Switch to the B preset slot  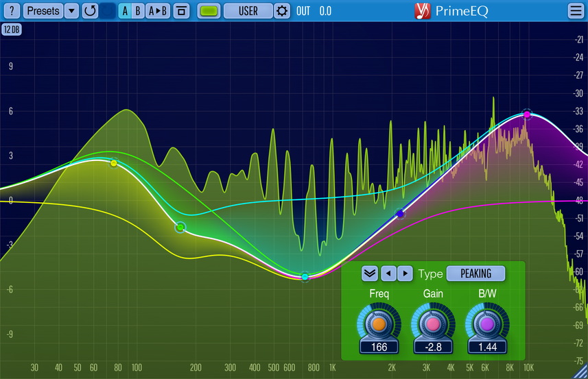tap(138, 11)
